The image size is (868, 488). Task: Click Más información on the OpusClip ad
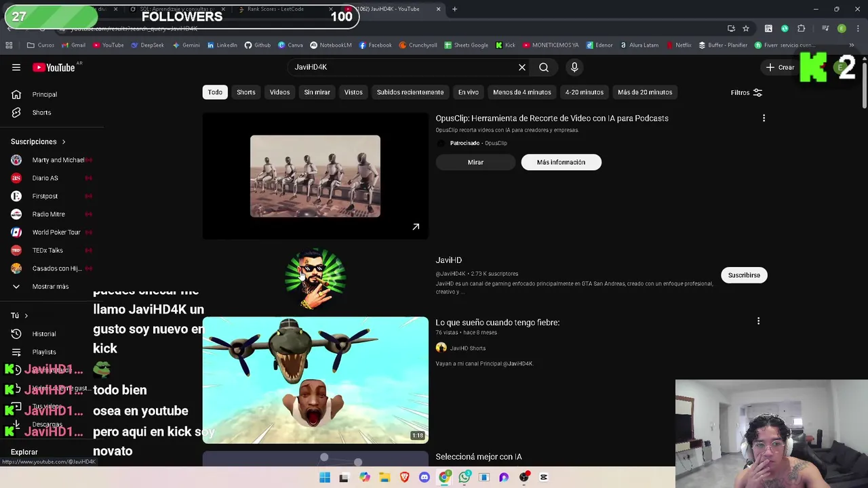tap(561, 162)
